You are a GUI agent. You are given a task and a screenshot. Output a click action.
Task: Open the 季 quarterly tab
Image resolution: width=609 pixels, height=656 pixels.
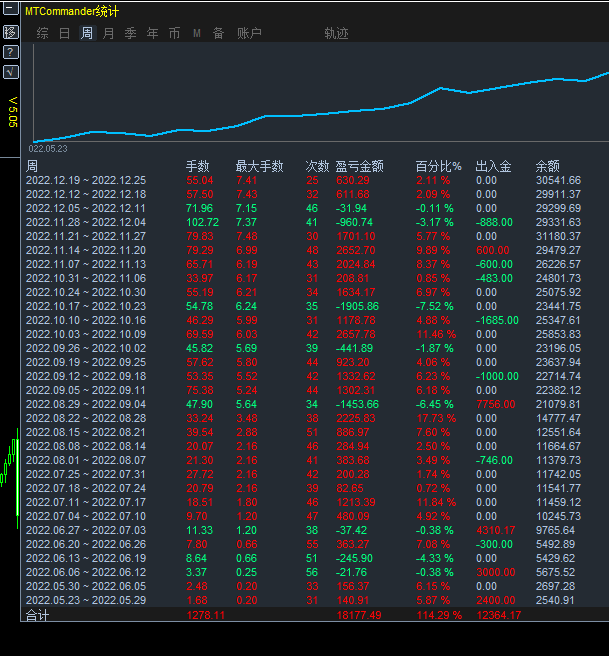click(x=130, y=33)
